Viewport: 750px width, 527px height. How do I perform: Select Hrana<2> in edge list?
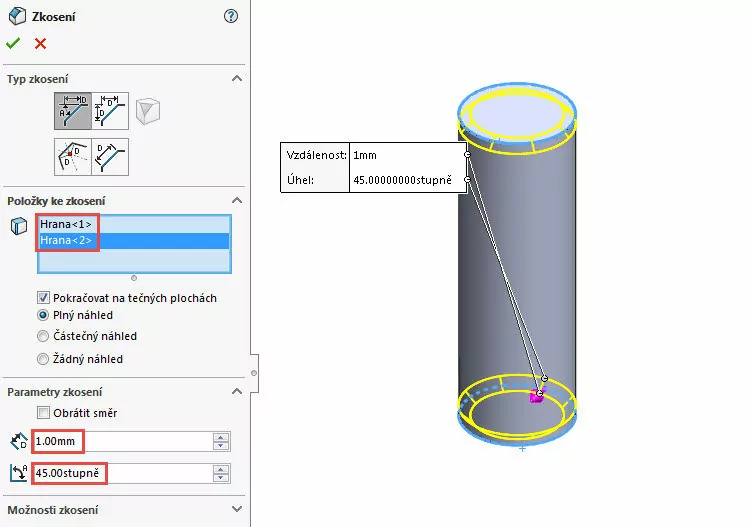pyautogui.click(x=134, y=240)
